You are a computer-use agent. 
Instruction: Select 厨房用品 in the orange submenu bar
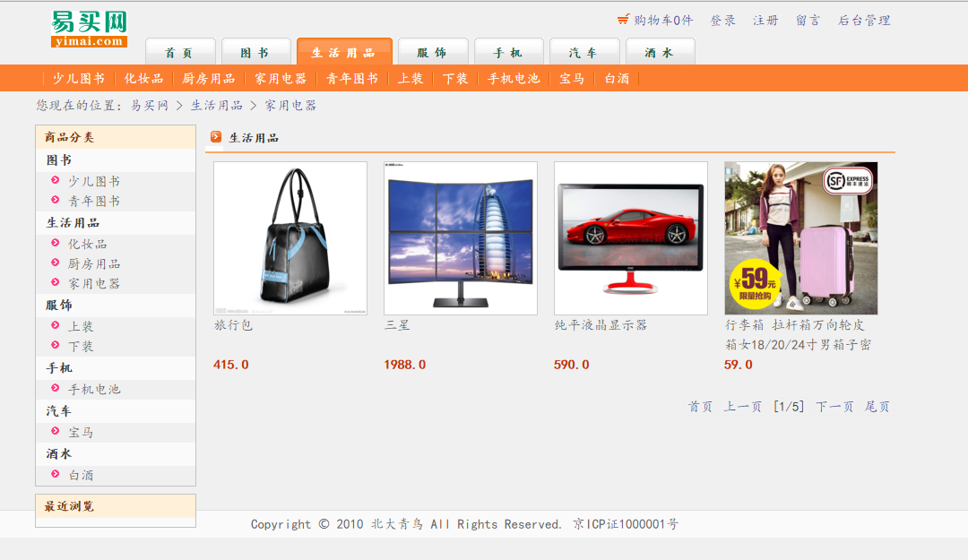[x=209, y=79]
